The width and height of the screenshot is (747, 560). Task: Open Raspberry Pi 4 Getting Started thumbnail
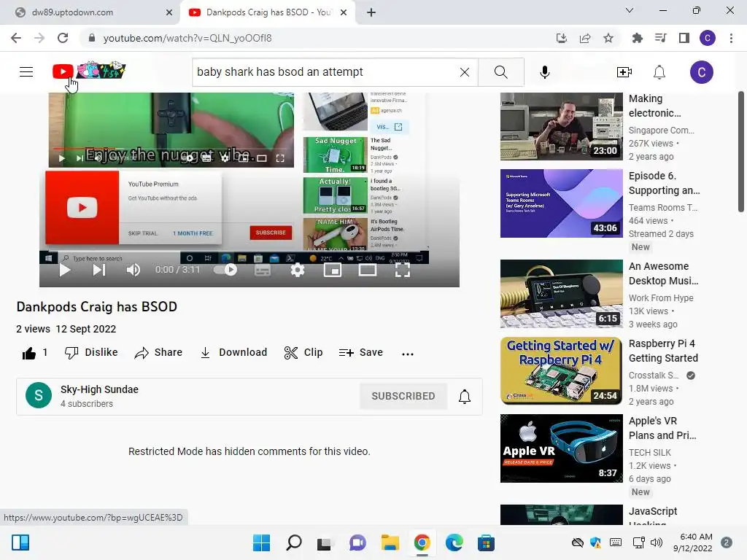(x=561, y=370)
